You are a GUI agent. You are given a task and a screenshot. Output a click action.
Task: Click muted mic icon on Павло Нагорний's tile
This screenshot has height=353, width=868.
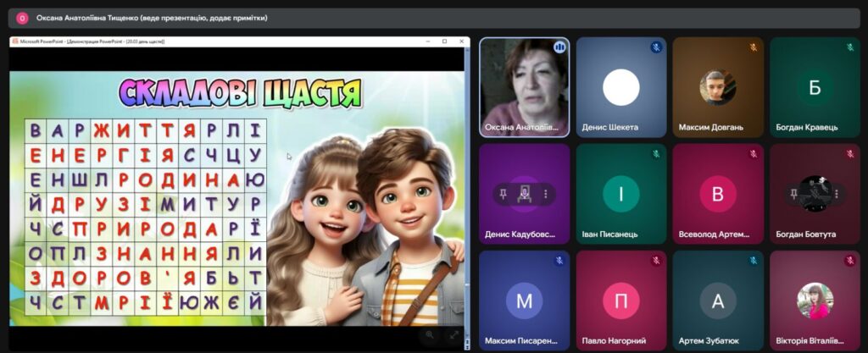point(655,261)
